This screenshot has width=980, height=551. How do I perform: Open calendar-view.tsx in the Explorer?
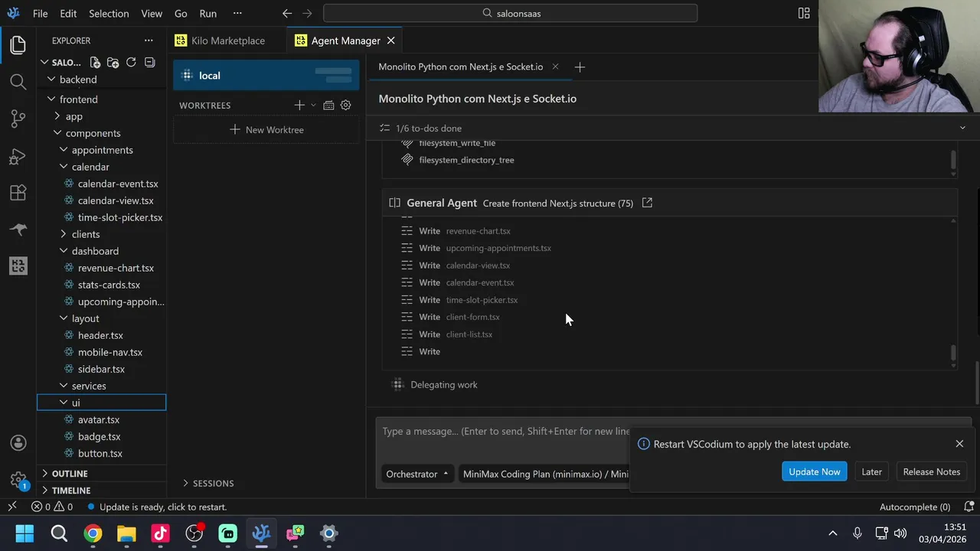(x=116, y=201)
